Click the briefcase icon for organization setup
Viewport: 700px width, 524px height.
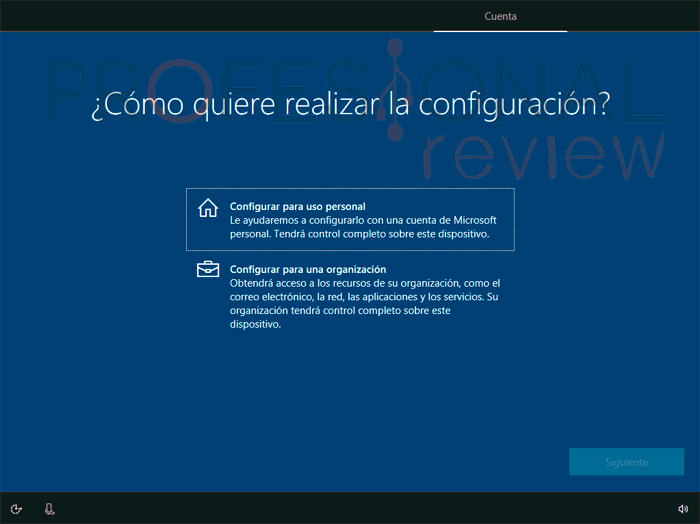click(208, 270)
